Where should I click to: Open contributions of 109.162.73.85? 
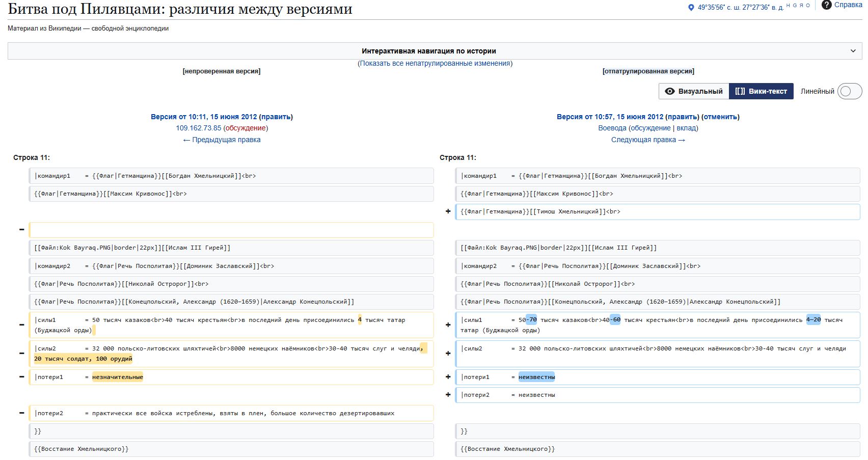click(199, 128)
